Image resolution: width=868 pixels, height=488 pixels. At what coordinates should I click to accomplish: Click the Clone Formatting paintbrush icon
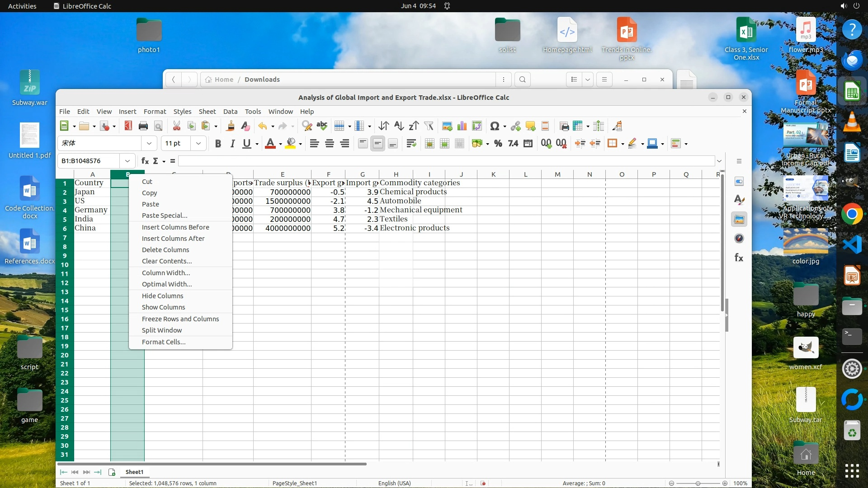pyautogui.click(x=230, y=126)
